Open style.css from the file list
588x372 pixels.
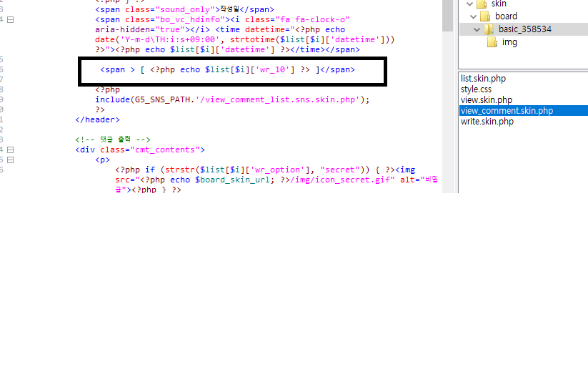tap(476, 89)
